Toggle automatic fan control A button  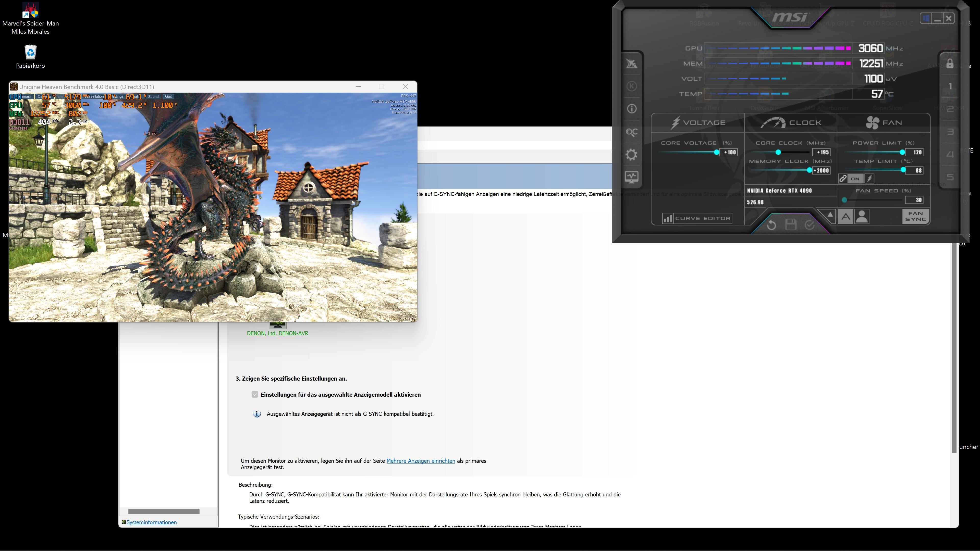pyautogui.click(x=846, y=217)
